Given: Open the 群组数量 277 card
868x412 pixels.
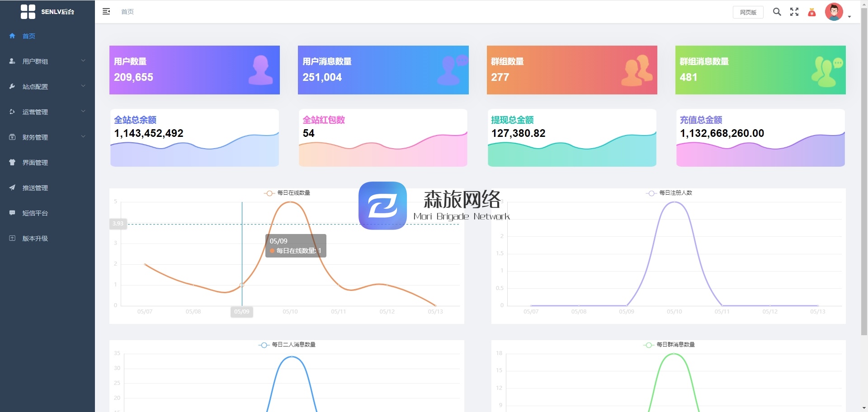Looking at the screenshot, I should 572,70.
